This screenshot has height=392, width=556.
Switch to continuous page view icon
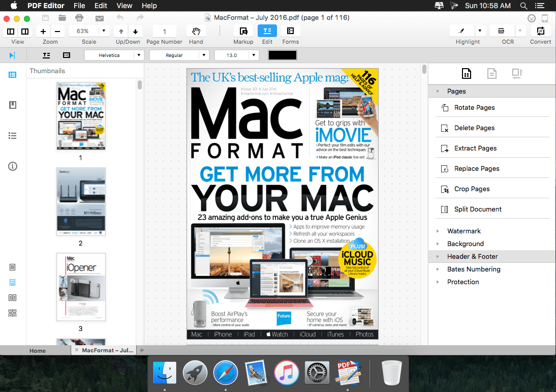click(12, 282)
